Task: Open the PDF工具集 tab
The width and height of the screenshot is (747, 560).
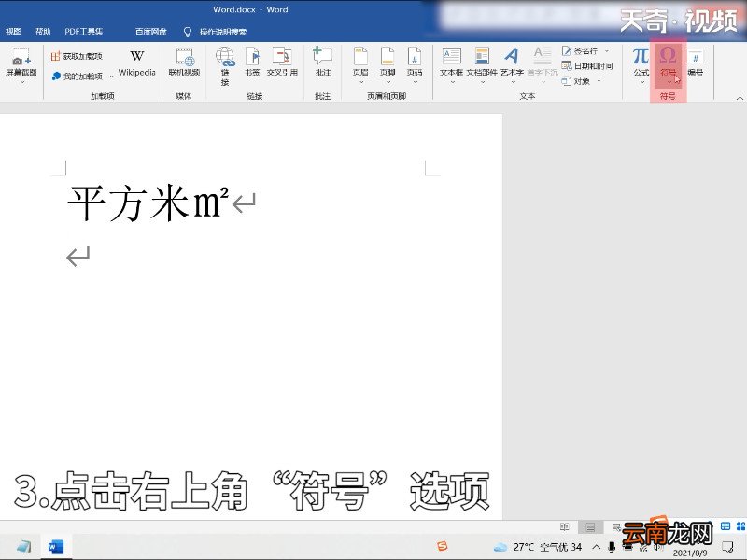Action: pyautogui.click(x=83, y=32)
